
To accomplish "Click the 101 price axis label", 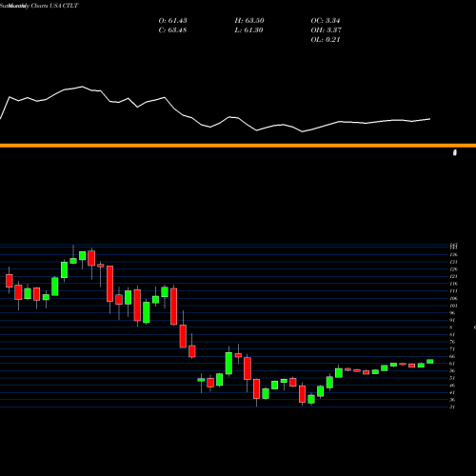I will (453, 306).
